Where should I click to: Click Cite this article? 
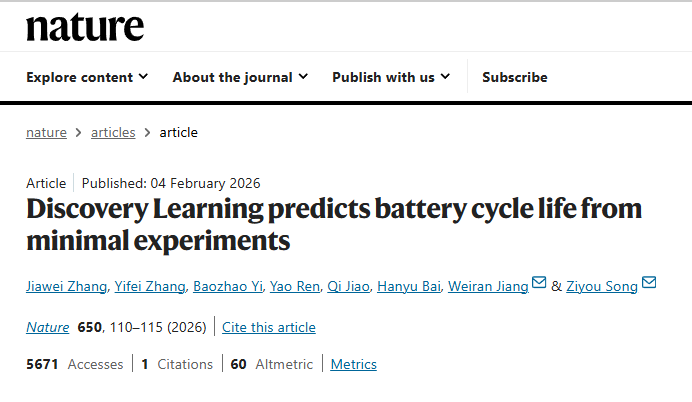click(268, 327)
